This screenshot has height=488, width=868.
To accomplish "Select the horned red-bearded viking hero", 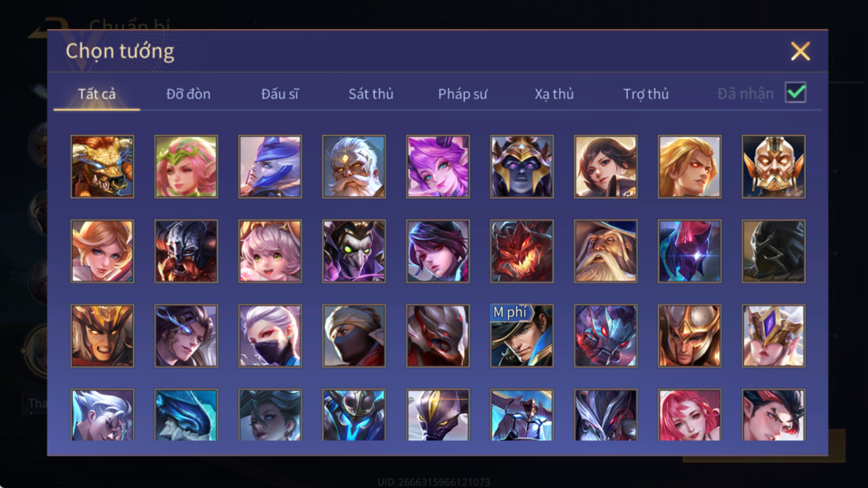I will [x=186, y=251].
